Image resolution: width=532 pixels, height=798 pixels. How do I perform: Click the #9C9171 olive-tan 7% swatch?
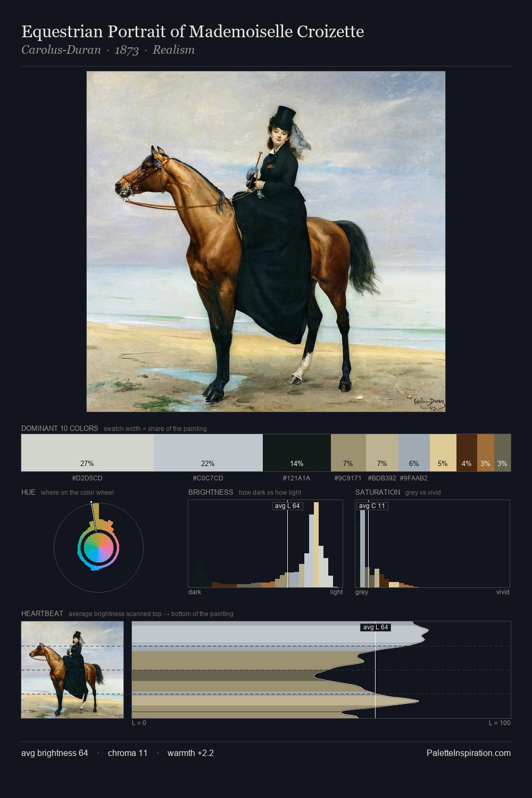(x=348, y=453)
